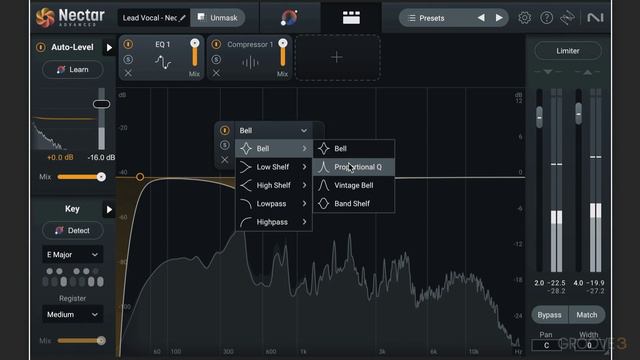Click the Unmask button
The width and height of the screenshot is (640, 360).
click(218, 18)
